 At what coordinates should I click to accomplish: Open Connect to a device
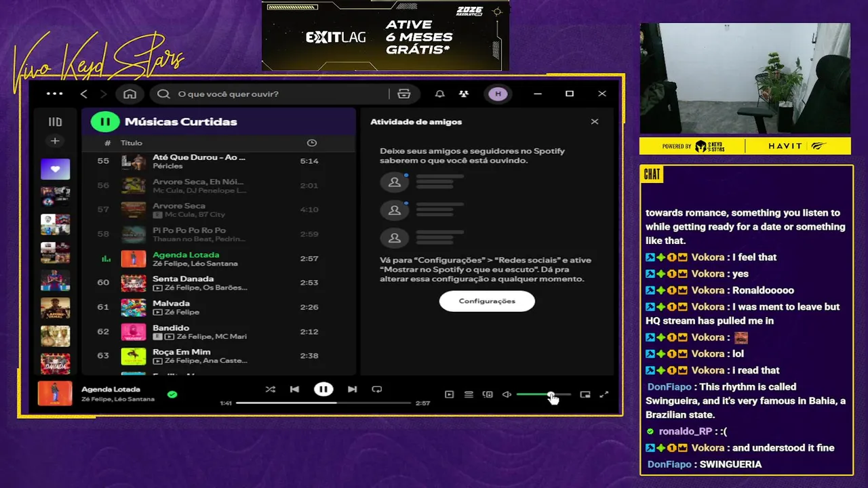pyautogui.click(x=488, y=394)
